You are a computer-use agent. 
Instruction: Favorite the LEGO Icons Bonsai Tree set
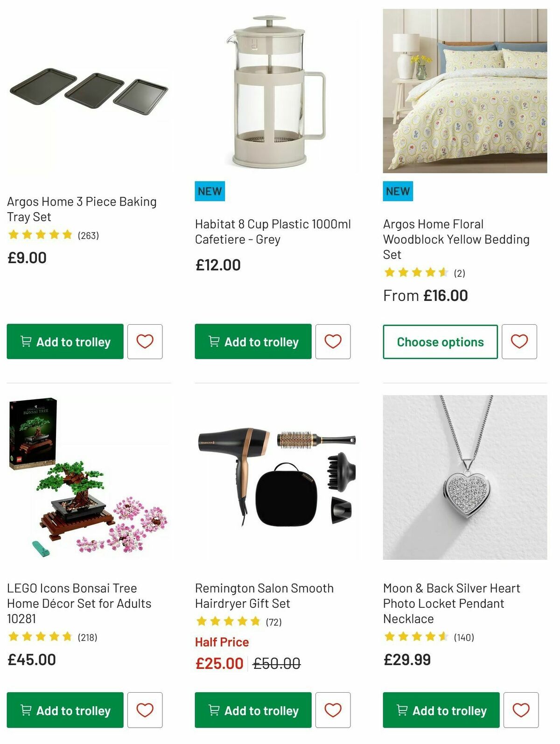145,710
